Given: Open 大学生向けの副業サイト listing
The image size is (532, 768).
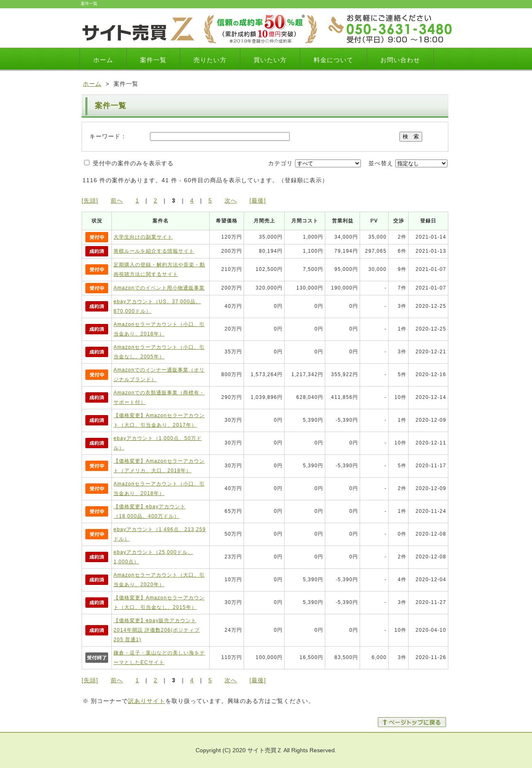Looking at the screenshot, I should [x=143, y=237].
